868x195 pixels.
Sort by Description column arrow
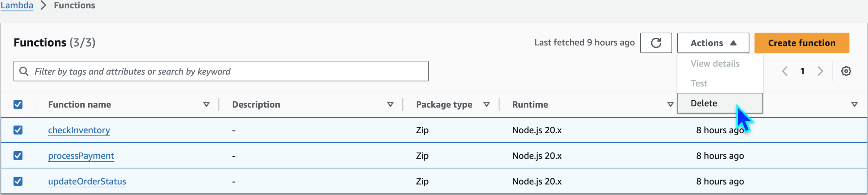(x=390, y=104)
